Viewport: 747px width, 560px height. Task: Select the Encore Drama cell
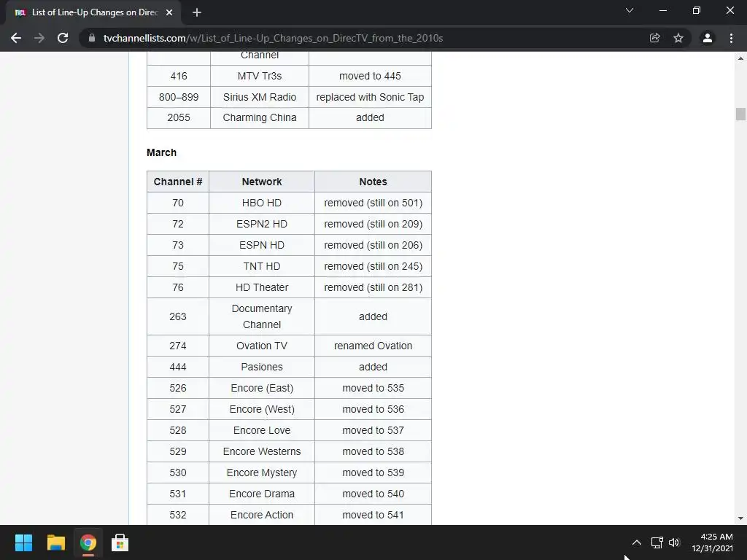262,494
